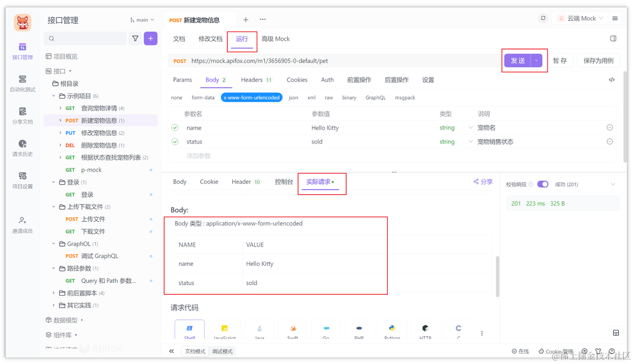Screen dimensions: 634x364
Task: Open the filter icon beside search
Action: click(135, 39)
